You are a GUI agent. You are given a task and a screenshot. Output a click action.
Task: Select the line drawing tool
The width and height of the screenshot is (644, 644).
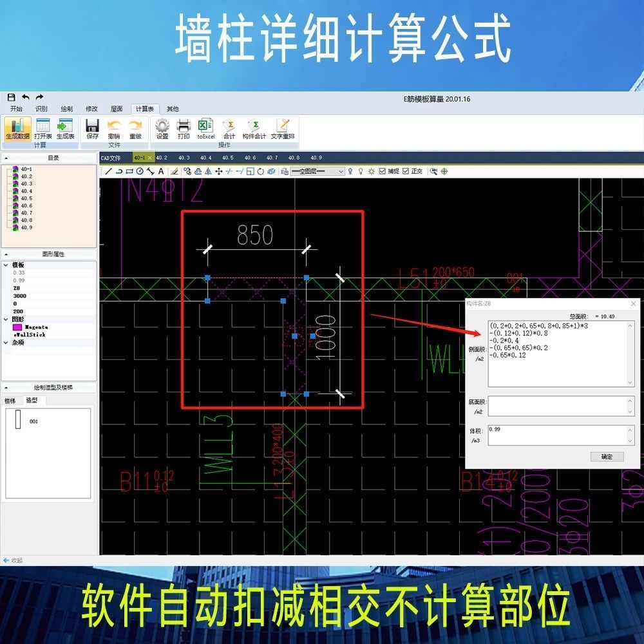click(x=108, y=171)
